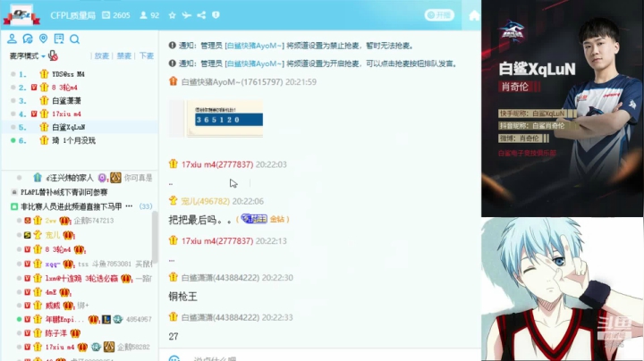Screen dimensions: 644x361
Task: Click the home icon at the top right
Action: pos(474,15)
